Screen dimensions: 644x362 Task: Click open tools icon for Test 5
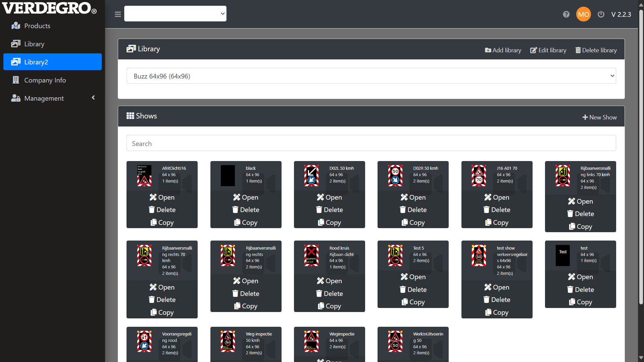click(404, 277)
